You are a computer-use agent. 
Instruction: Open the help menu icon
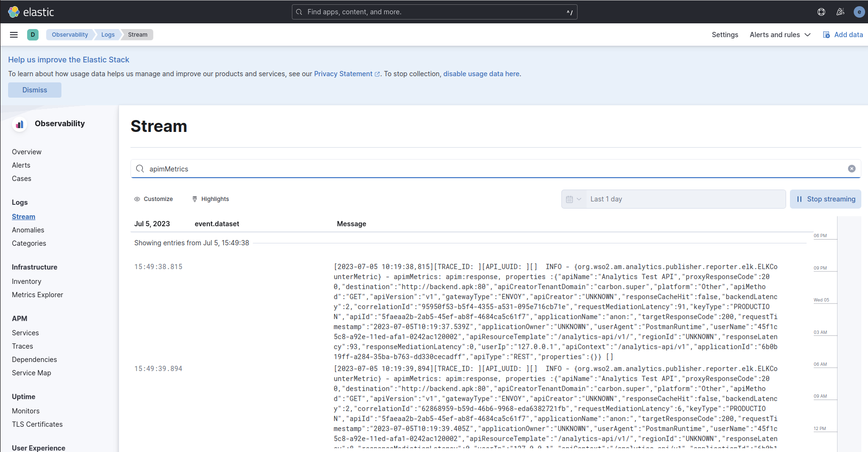point(821,12)
